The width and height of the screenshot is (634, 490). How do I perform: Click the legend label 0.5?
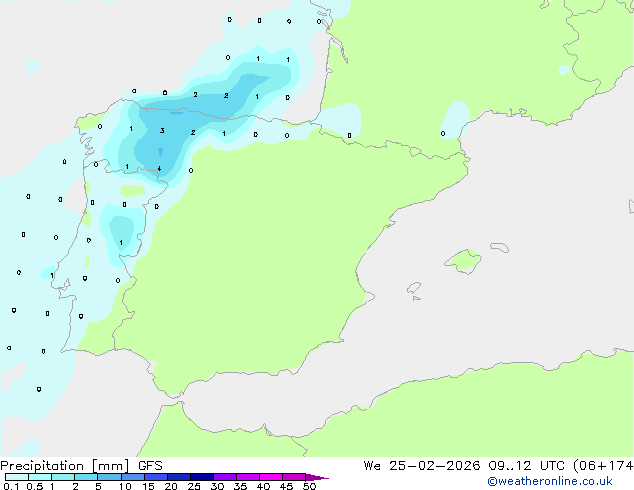[x=35, y=486]
